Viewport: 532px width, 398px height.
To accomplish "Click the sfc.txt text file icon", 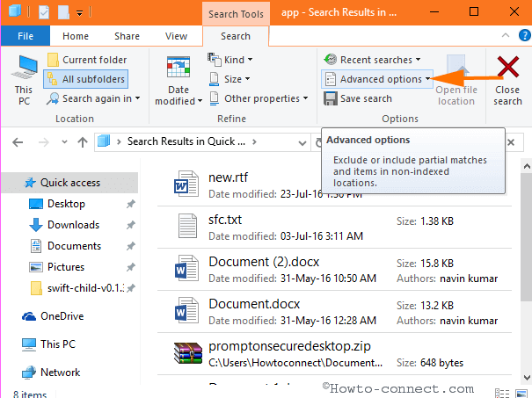I will [x=187, y=226].
